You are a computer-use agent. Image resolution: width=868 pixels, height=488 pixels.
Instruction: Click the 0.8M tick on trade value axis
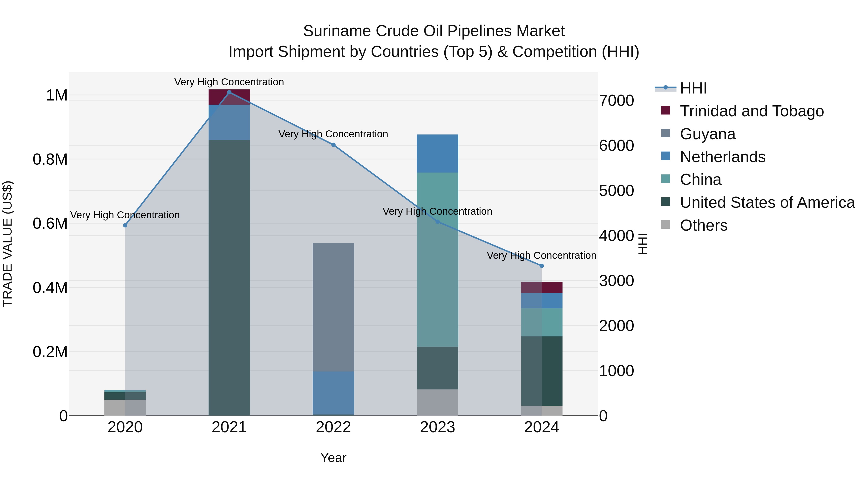(x=50, y=159)
